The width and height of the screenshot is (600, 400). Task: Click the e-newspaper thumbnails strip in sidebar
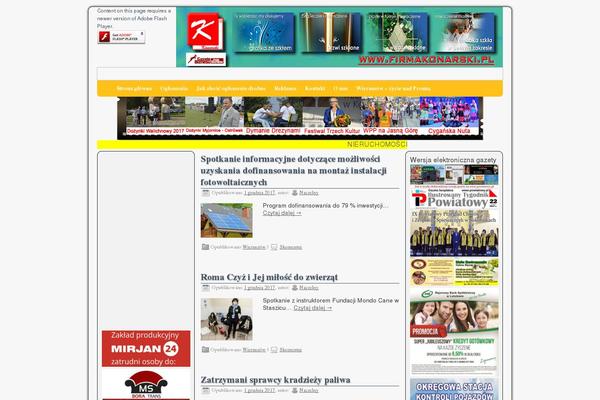tap(454, 175)
